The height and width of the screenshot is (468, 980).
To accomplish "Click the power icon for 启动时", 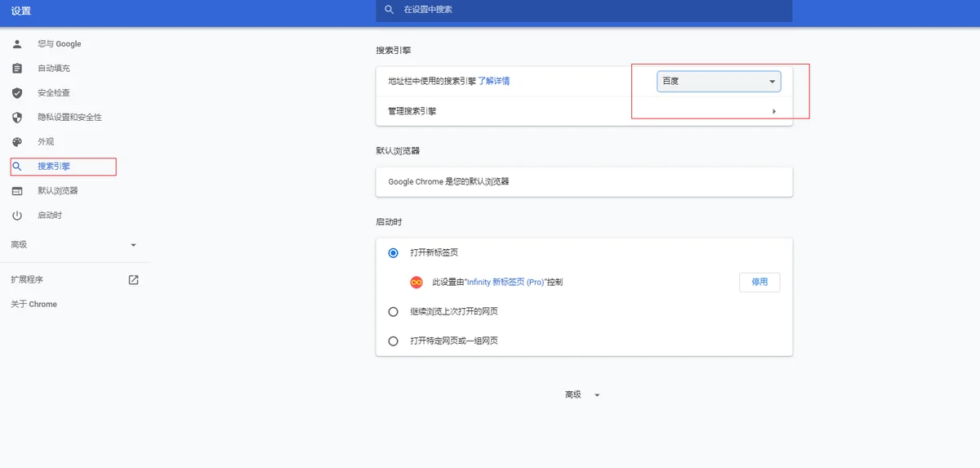I will point(17,216).
